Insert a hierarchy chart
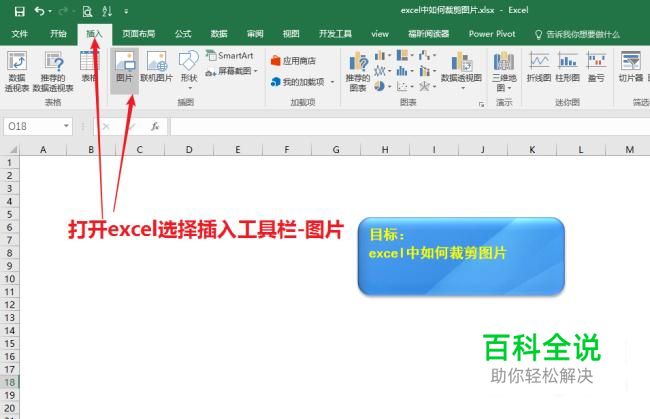 (405, 55)
